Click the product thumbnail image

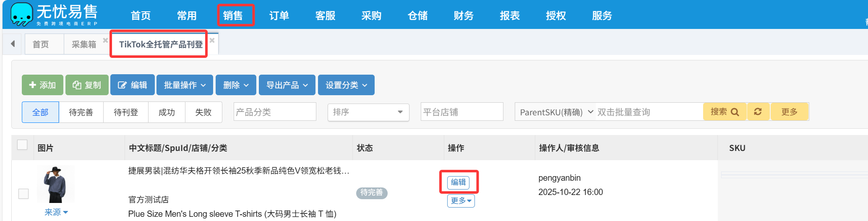(56, 184)
